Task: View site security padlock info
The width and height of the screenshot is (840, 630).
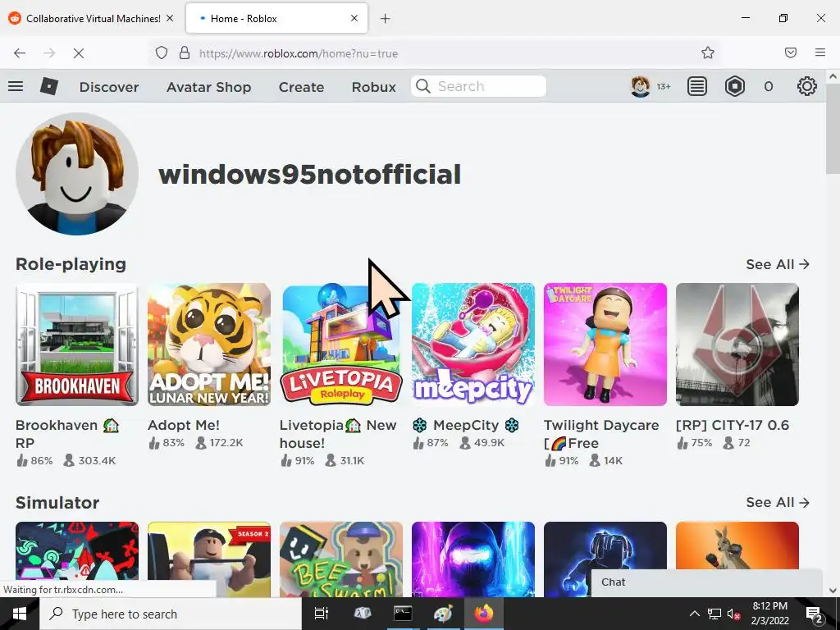Action: click(185, 52)
